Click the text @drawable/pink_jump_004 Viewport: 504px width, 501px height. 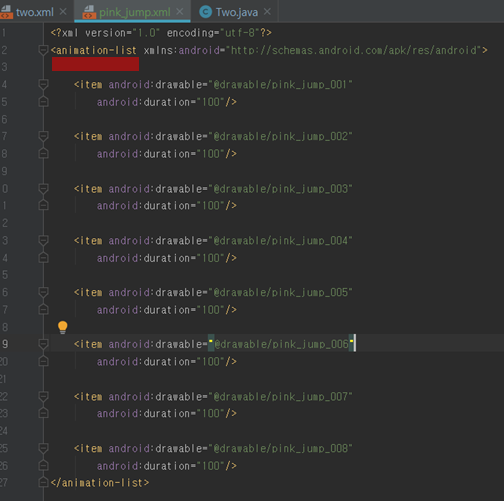pyautogui.click(x=280, y=241)
